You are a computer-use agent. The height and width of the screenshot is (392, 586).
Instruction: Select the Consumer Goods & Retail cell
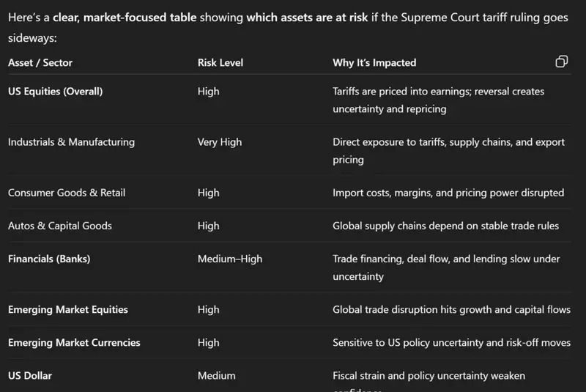tap(67, 193)
